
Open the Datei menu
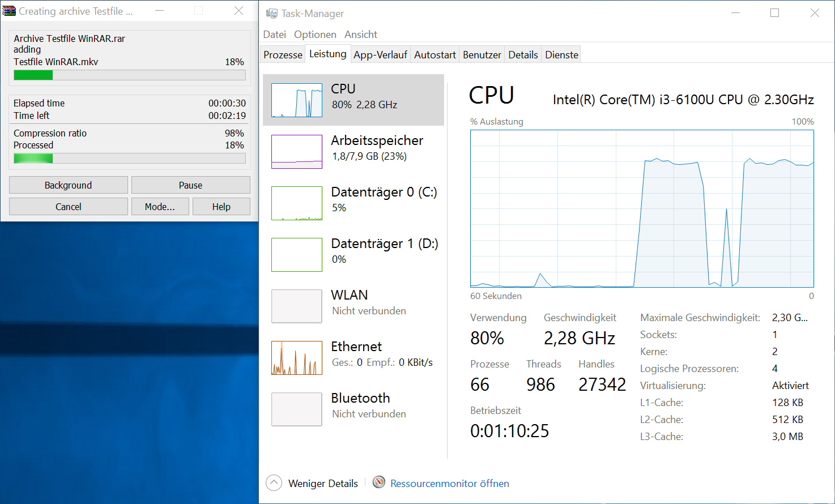275,35
